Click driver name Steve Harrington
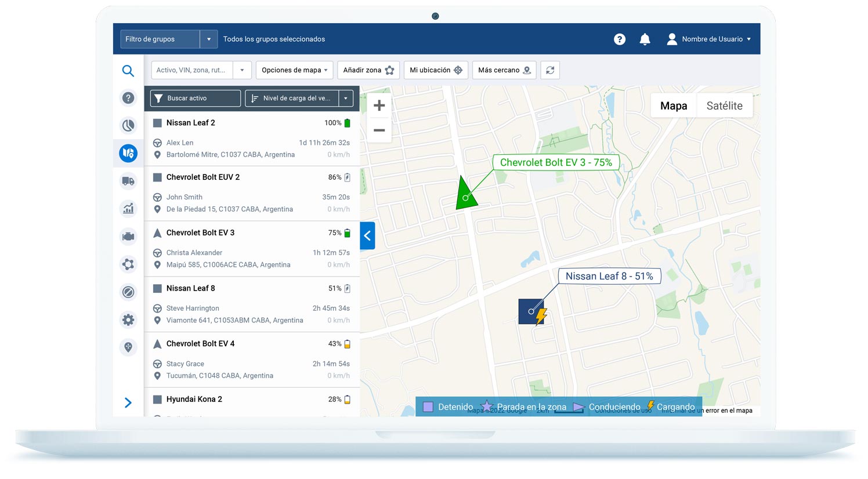This screenshot has height=479, width=868. tap(193, 309)
